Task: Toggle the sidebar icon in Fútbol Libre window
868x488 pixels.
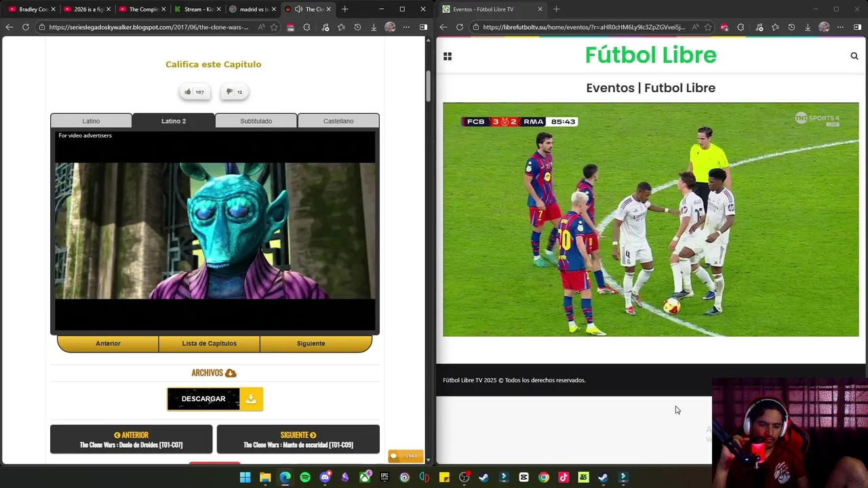Action: [x=857, y=27]
